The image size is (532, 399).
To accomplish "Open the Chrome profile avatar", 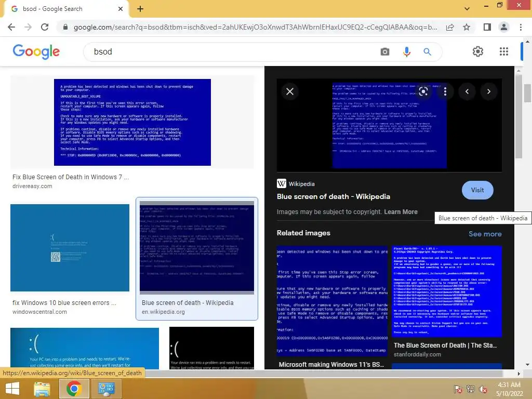I will 504,27.
